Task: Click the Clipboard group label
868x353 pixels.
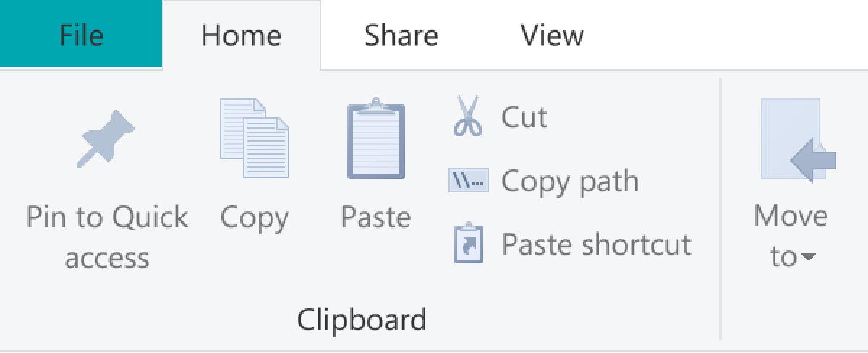Action: coord(362,319)
